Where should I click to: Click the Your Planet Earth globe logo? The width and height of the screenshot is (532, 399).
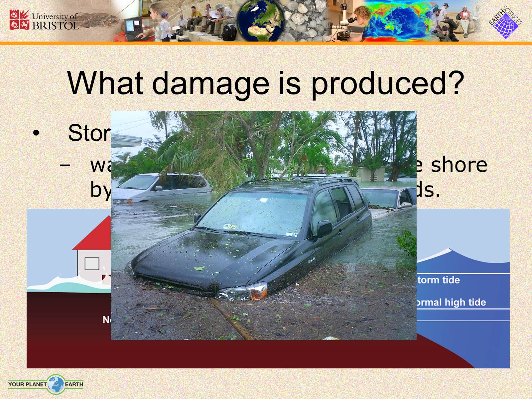click(x=56, y=384)
